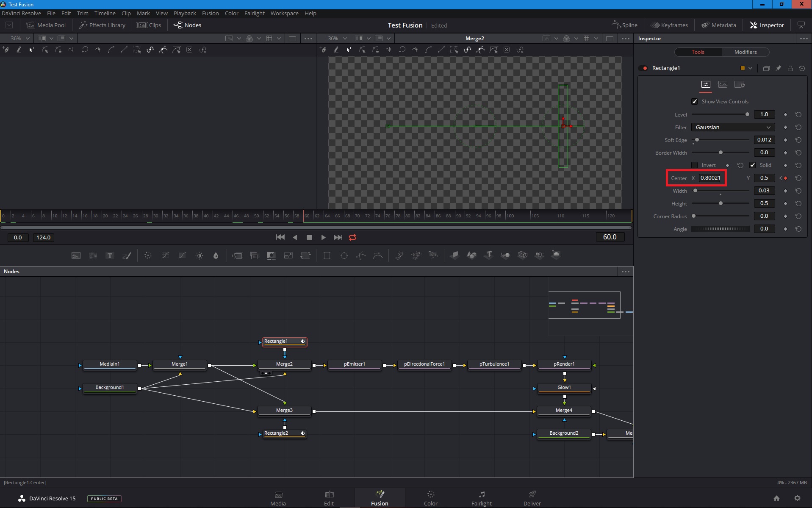Play the composition forward
This screenshot has width=812, height=508.
(323, 238)
